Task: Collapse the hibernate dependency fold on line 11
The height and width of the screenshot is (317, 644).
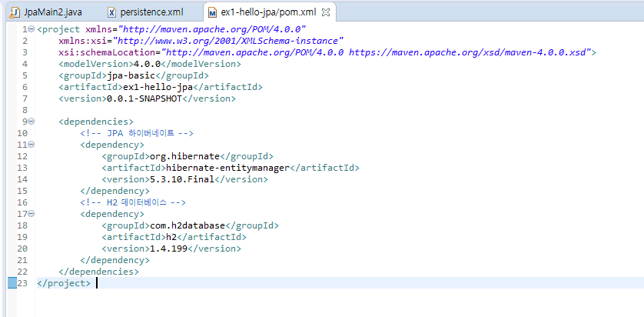Action: [32, 145]
